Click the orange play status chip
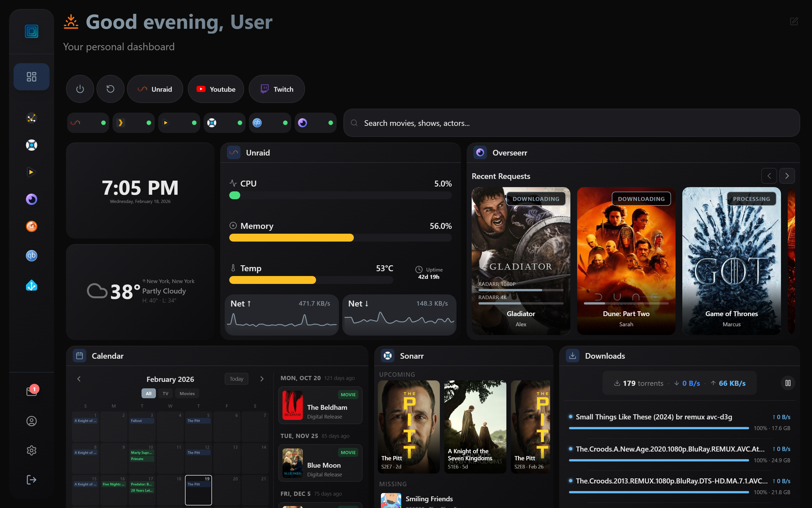Image resolution: width=812 pixels, height=508 pixels. pos(179,123)
